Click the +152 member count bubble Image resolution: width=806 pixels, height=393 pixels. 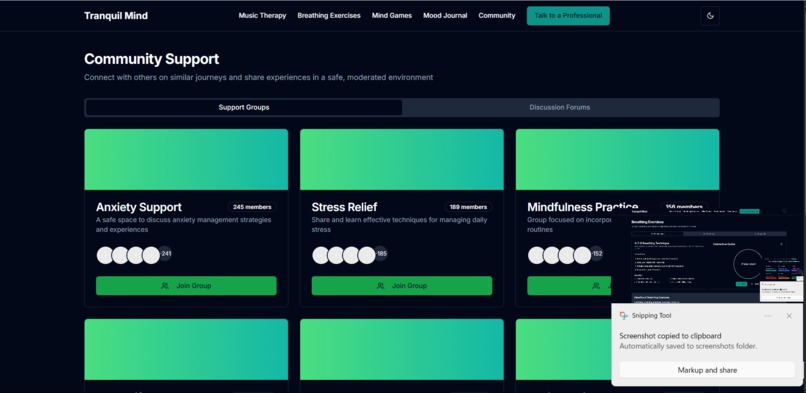[x=596, y=253]
